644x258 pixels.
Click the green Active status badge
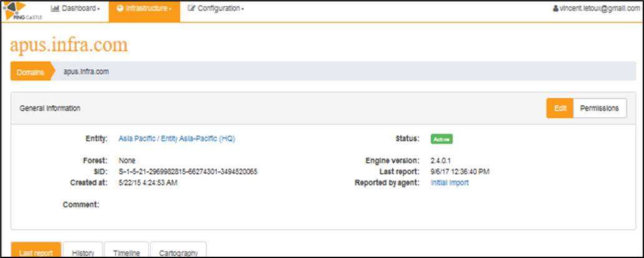pos(442,139)
